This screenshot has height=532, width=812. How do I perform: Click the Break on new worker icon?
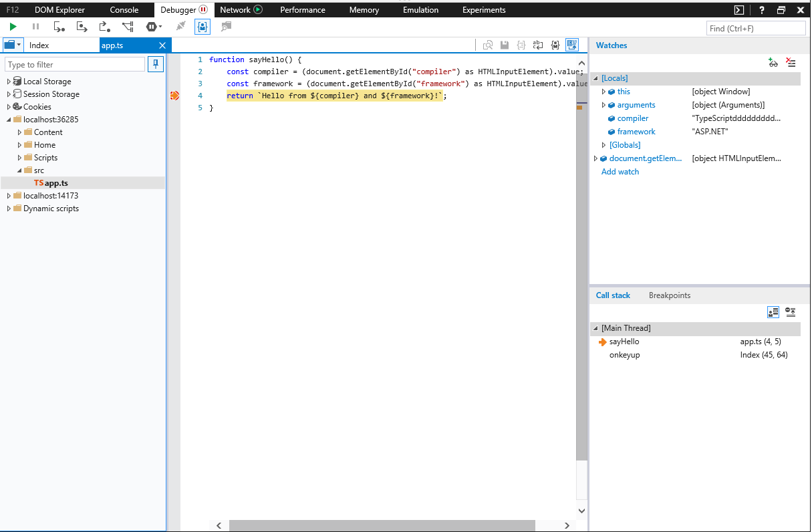(128, 27)
